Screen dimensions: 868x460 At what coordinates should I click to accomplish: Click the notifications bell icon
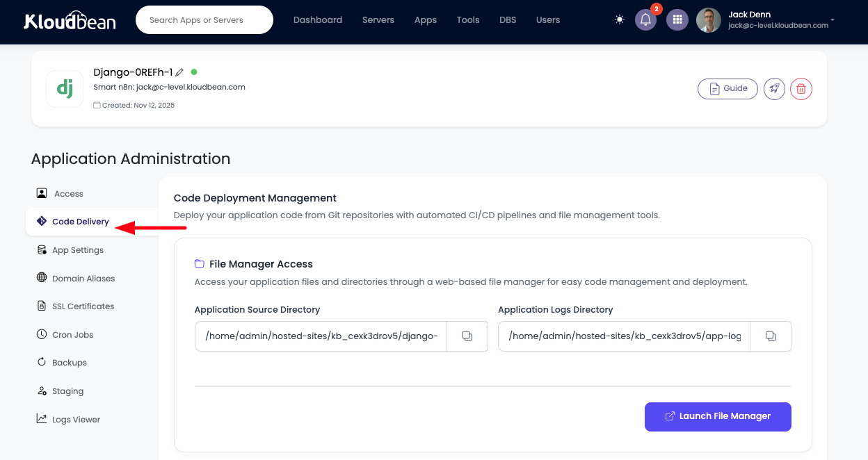(x=645, y=20)
